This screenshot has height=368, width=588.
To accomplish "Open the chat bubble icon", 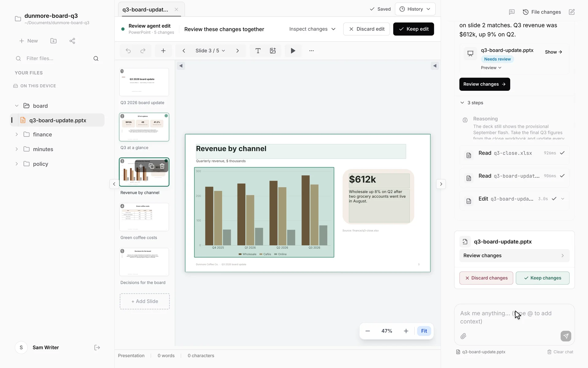I will pyautogui.click(x=512, y=12).
